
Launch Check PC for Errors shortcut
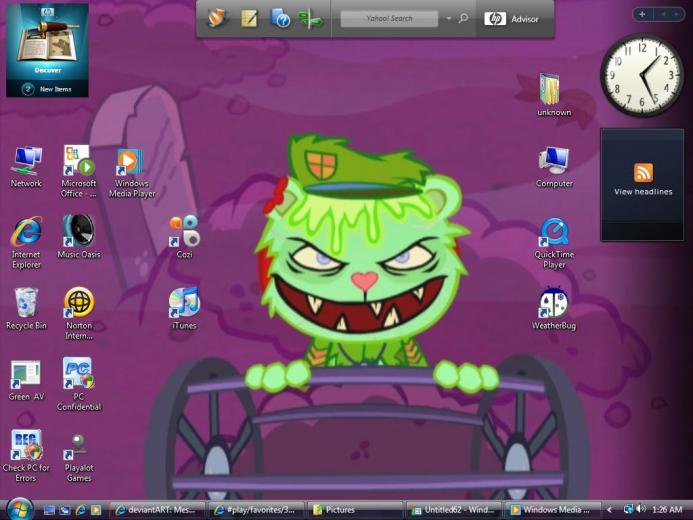pos(27,456)
